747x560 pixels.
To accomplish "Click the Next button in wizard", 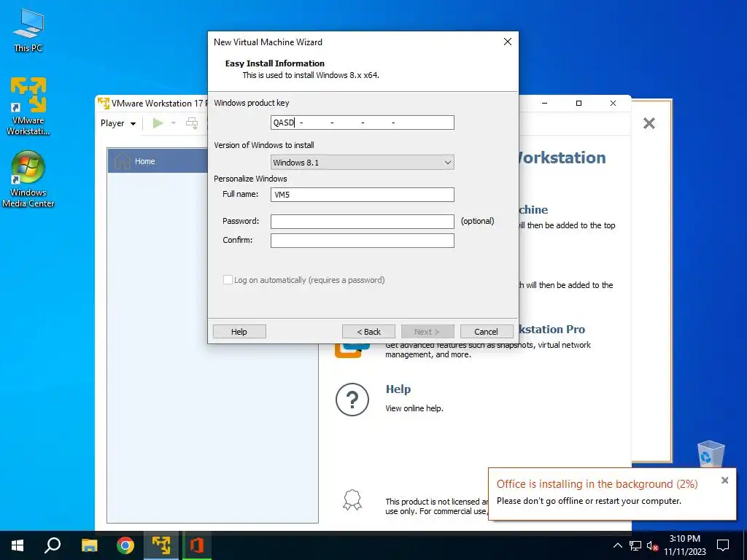I will pyautogui.click(x=427, y=332).
